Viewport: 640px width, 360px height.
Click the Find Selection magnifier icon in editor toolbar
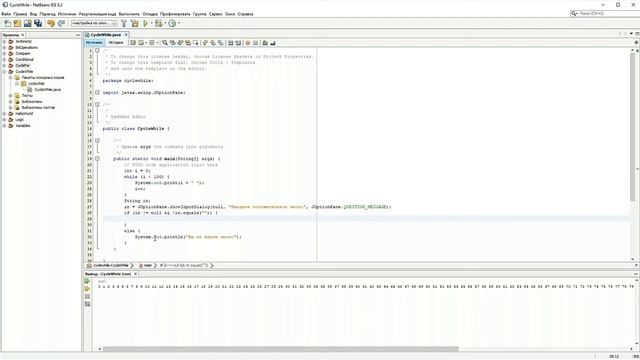pyautogui.click(x=165, y=42)
